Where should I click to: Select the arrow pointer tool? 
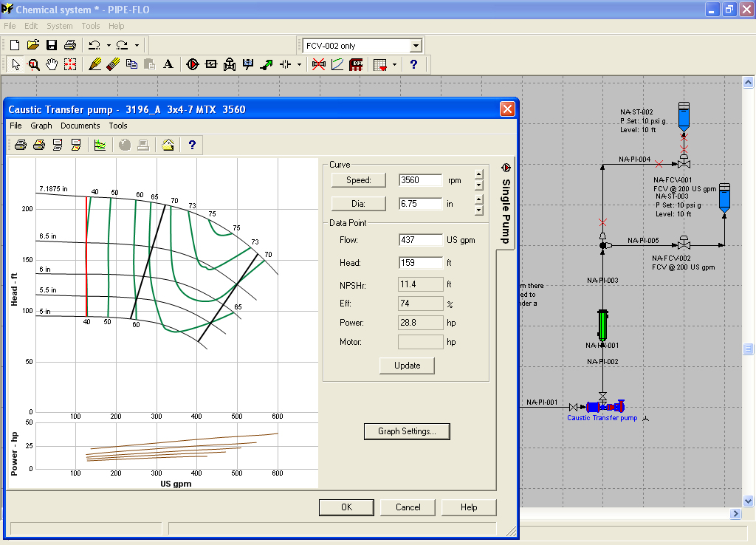tap(16, 64)
